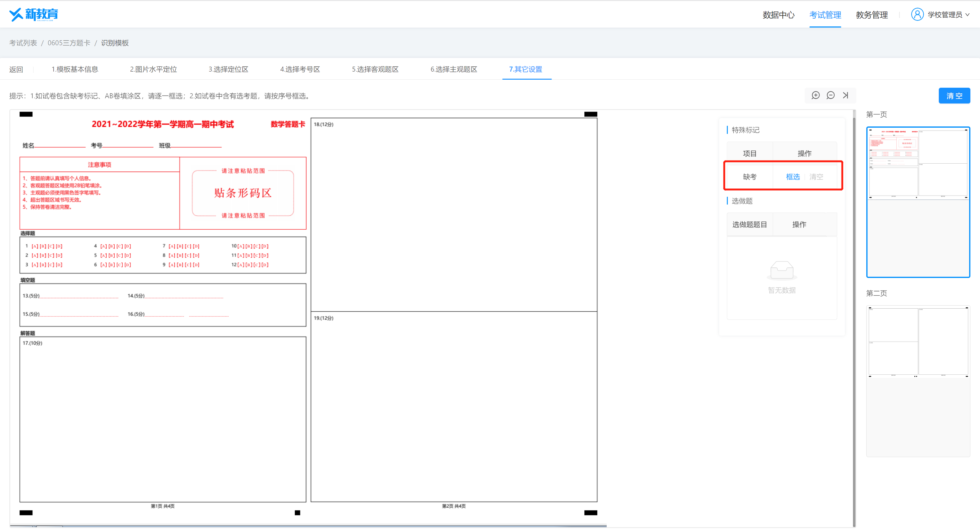Switch to the 4.选择考号区 tab

(x=300, y=69)
